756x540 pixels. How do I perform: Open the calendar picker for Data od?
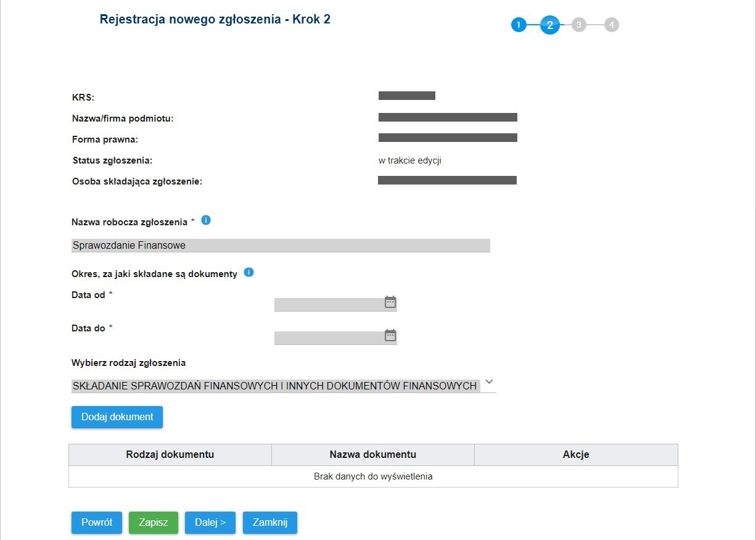[x=390, y=302]
